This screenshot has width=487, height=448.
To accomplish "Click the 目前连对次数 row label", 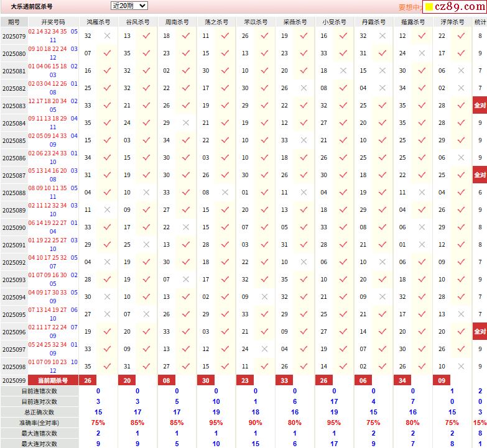I will [39, 402].
